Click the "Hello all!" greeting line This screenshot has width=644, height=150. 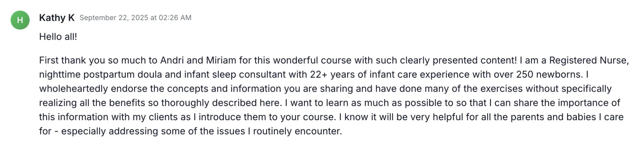point(58,36)
